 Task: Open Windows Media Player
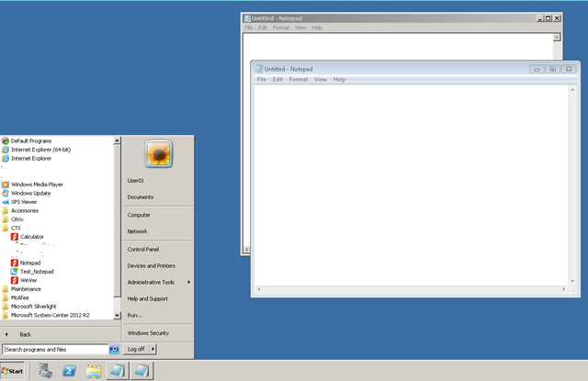point(37,184)
